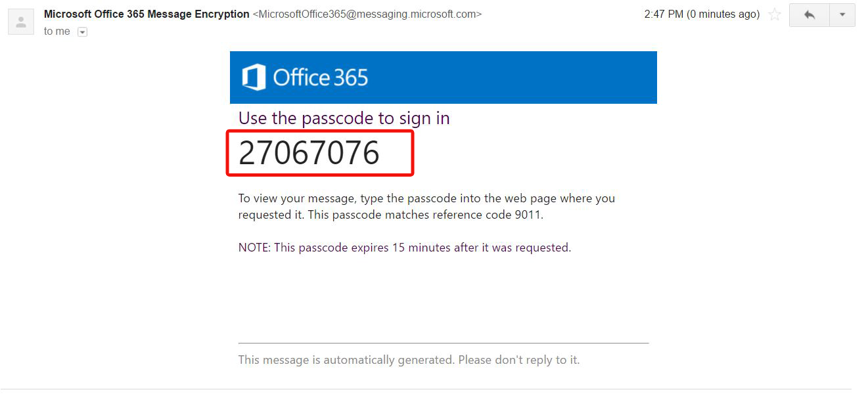
Task: Click the "Use the passcode to sign in" heading
Action: [x=344, y=118]
